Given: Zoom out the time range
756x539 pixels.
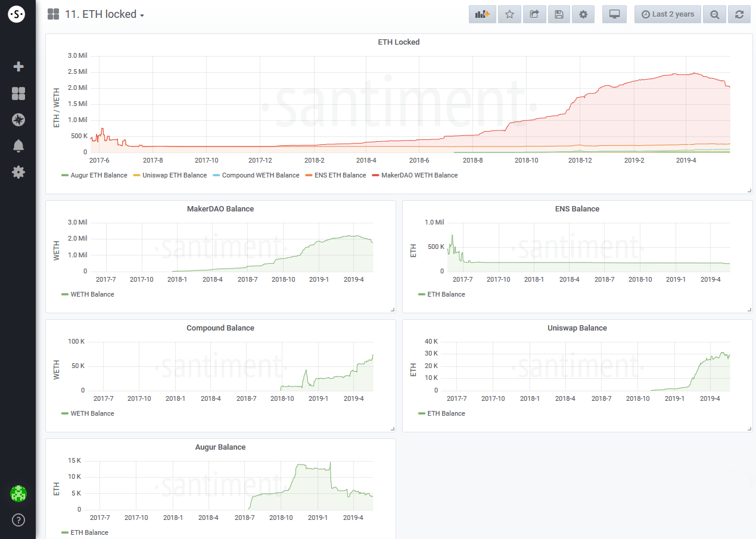Looking at the screenshot, I should coord(714,14).
